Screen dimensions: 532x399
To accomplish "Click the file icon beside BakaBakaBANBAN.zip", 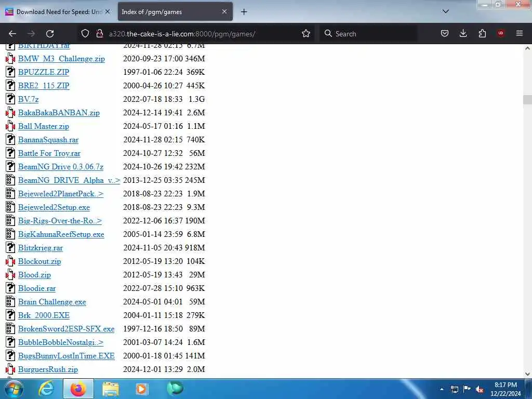I will (x=10, y=113).
